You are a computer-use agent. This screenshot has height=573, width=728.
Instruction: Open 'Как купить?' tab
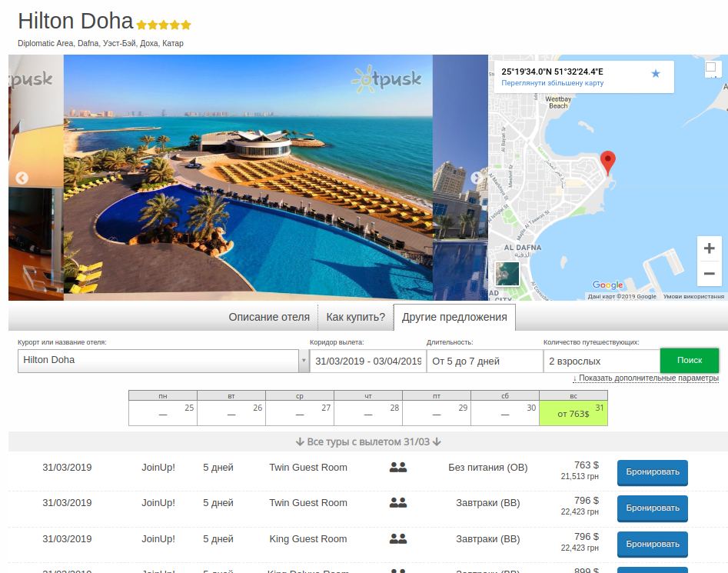[356, 317]
